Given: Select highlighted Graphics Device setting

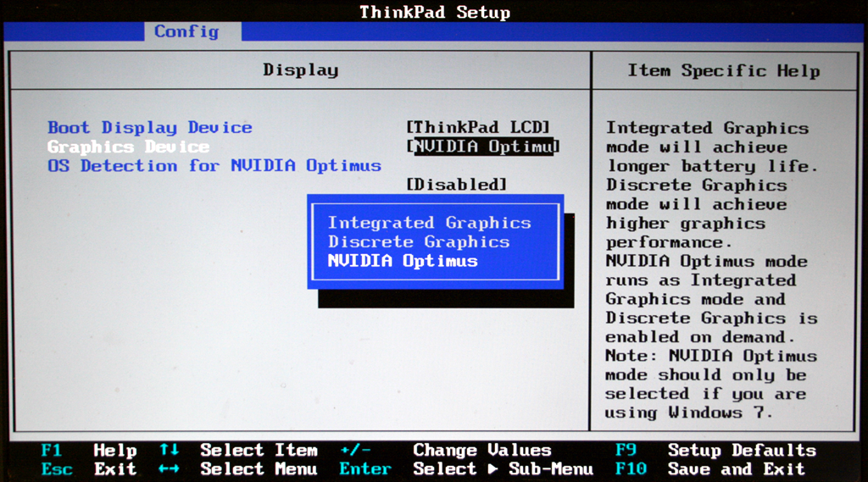Looking at the screenshot, I should coord(129,147).
